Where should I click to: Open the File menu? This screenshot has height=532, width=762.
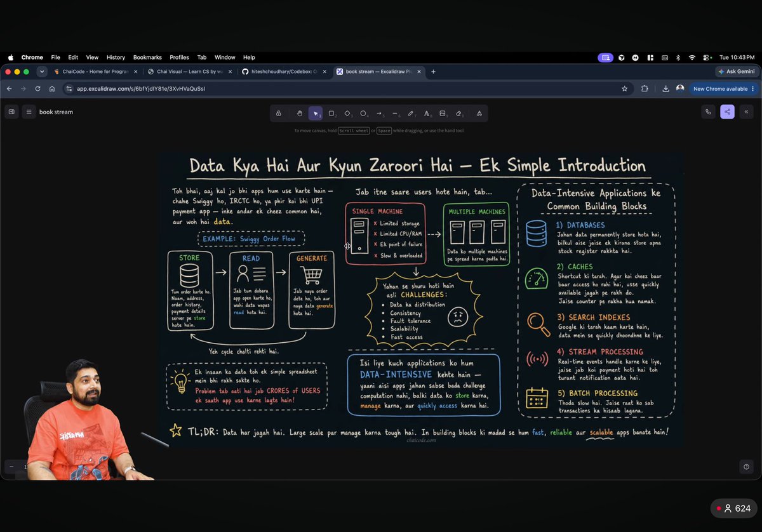tap(55, 57)
